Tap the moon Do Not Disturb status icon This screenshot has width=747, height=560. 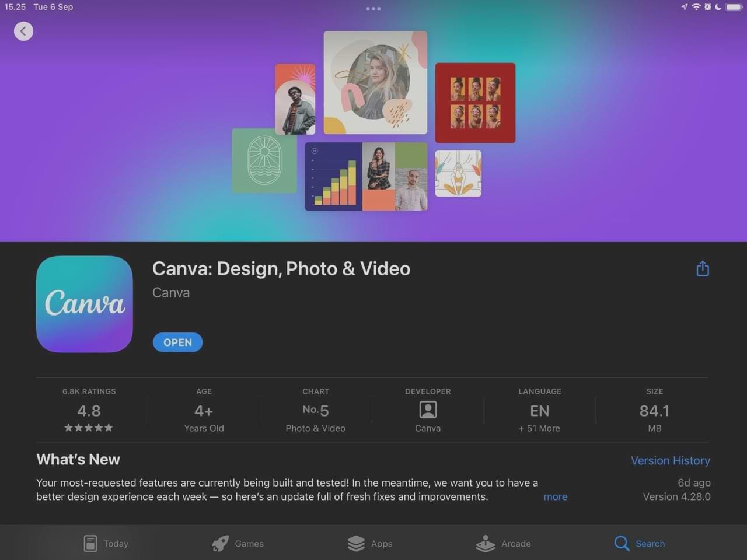(718, 7)
